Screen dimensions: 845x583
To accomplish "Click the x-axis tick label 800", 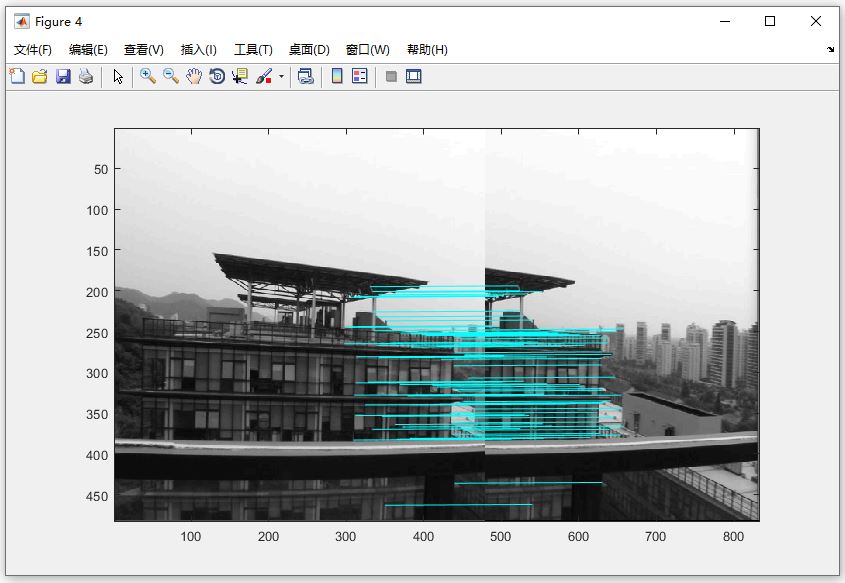I will [x=733, y=537].
